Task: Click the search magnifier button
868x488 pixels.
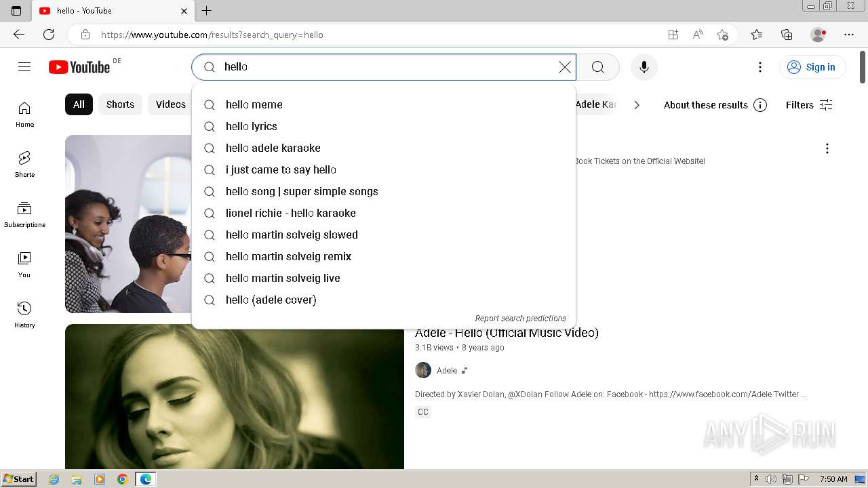Action: [597, 67]
